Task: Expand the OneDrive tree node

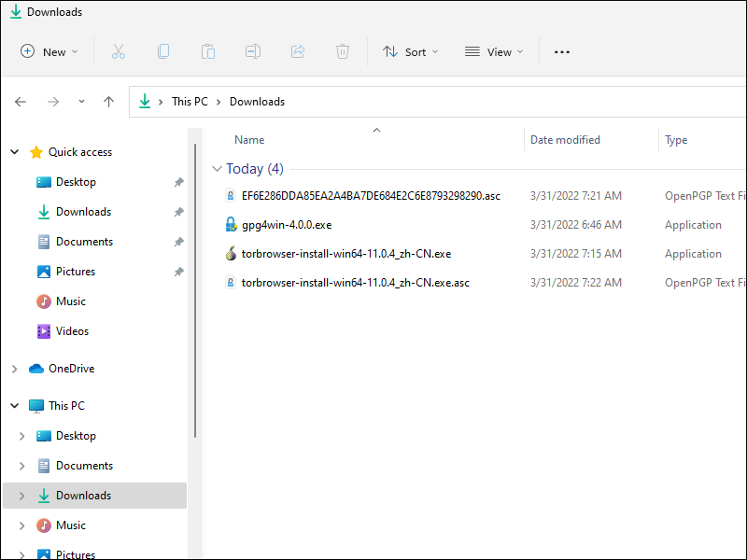Action: (14, 369)
